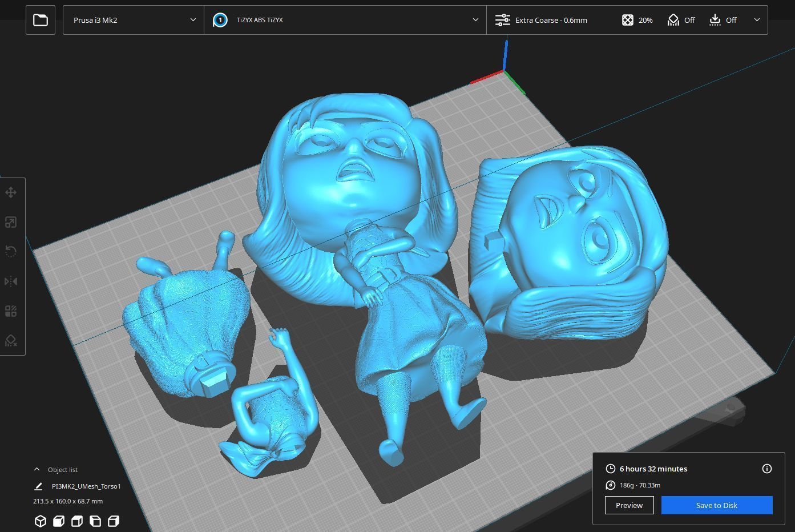Switch to 3D perspective view cube
795x532 pixels.
click(40, 521)
